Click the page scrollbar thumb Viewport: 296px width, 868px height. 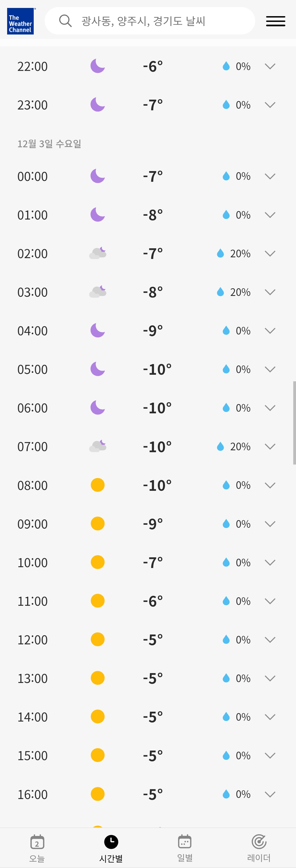tap(294, 423)
